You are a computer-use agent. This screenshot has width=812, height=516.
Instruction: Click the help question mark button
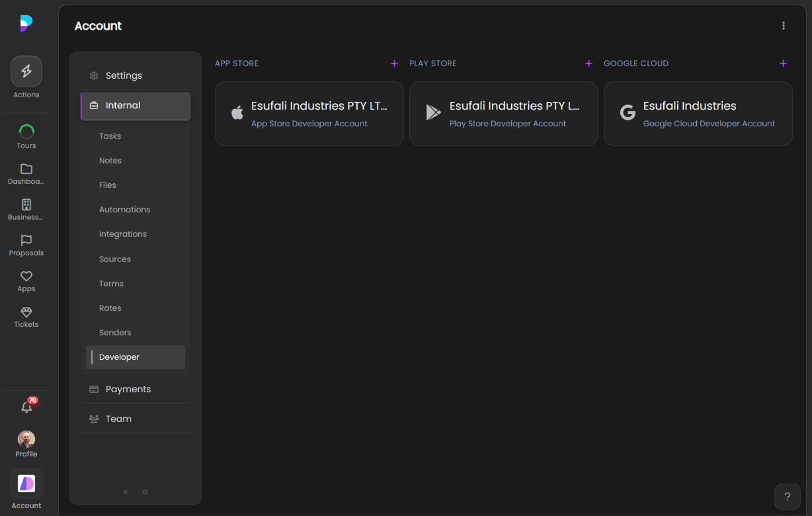(787, 497)
